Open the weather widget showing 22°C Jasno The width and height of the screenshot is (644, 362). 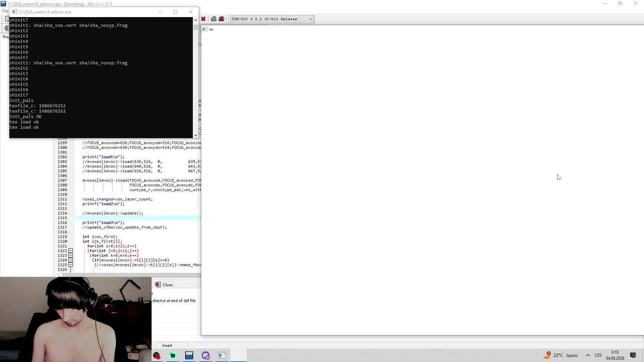560,355
